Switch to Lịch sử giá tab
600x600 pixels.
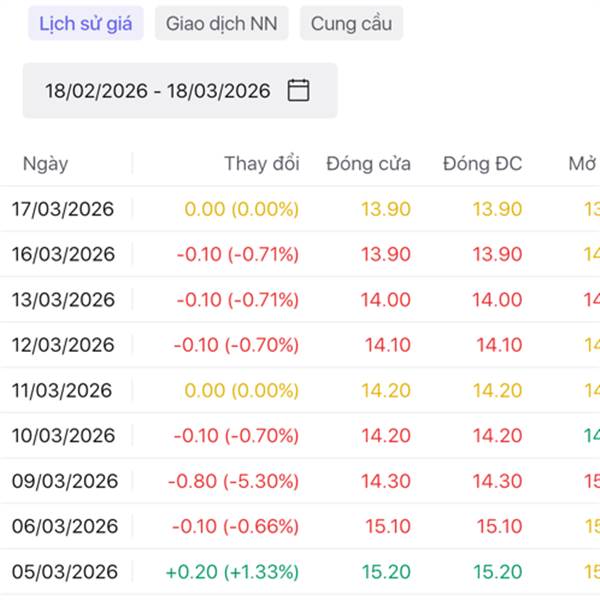point(86,24)
